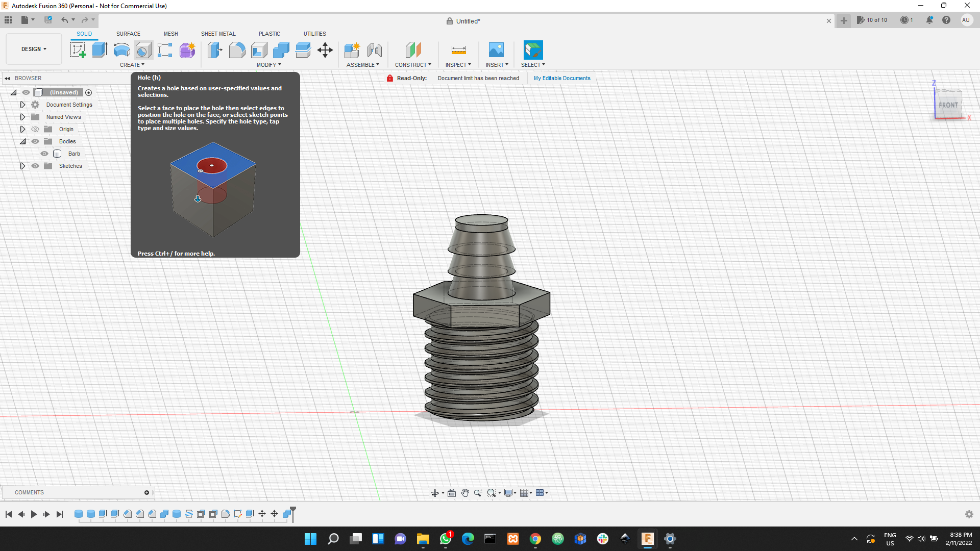The image size is (980, 551).
Task: Switch to the SURFACE tab
Action: (128, 34)
